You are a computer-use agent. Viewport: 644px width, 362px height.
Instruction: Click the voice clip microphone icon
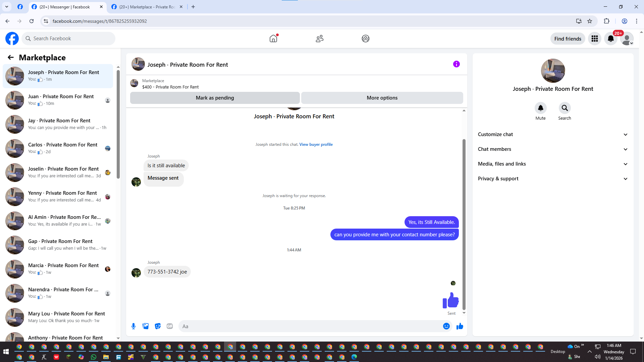(133, 326)
